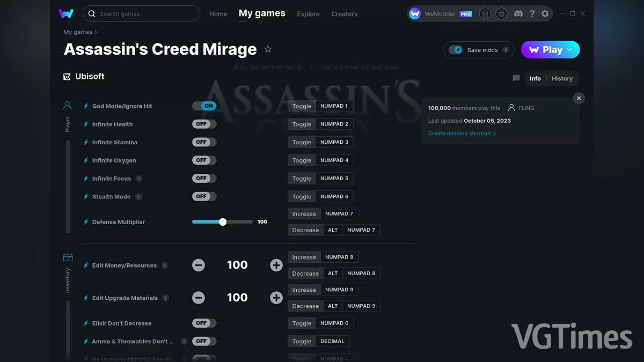Open the Discord icon in the top bar
The image size is (644, 362).
518,13
